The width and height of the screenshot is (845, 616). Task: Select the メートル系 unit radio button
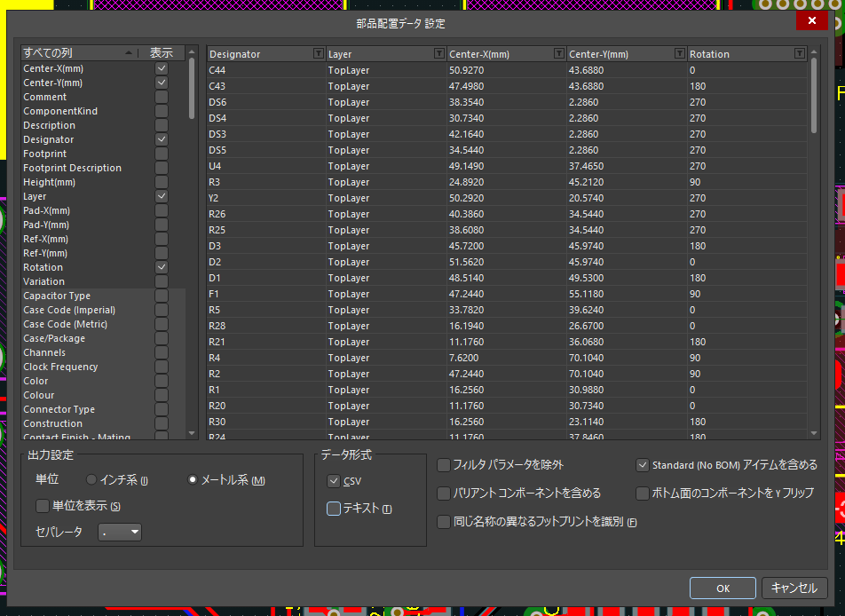192,479
